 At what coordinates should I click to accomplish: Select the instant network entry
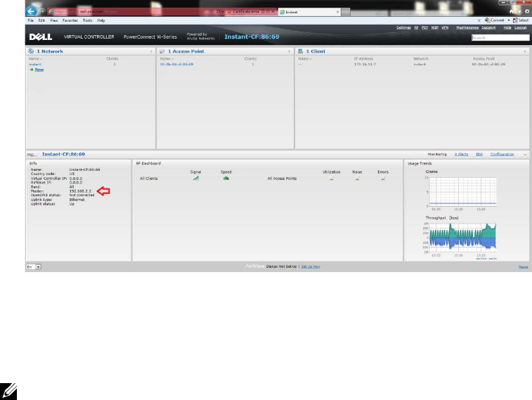click(35, 64)
